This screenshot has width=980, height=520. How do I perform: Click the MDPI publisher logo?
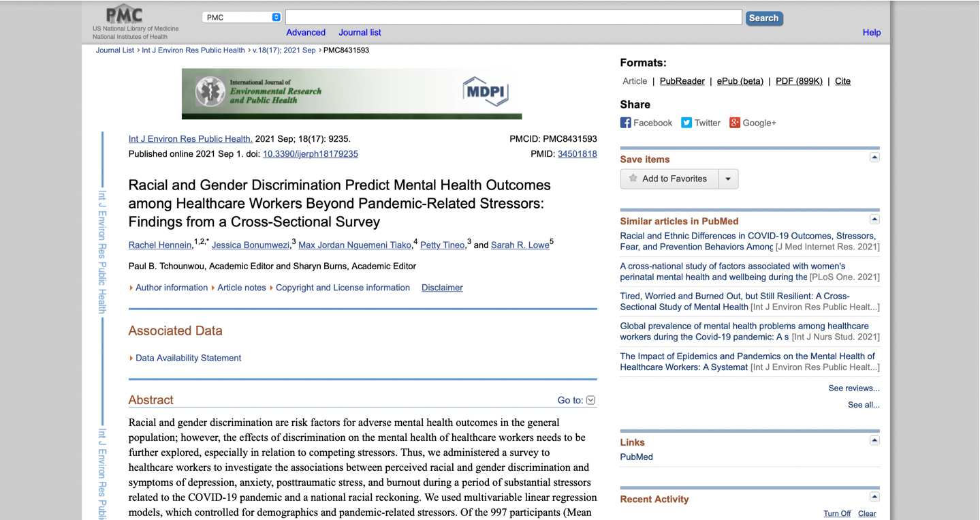pyautogui.click(x=486, y=91)
